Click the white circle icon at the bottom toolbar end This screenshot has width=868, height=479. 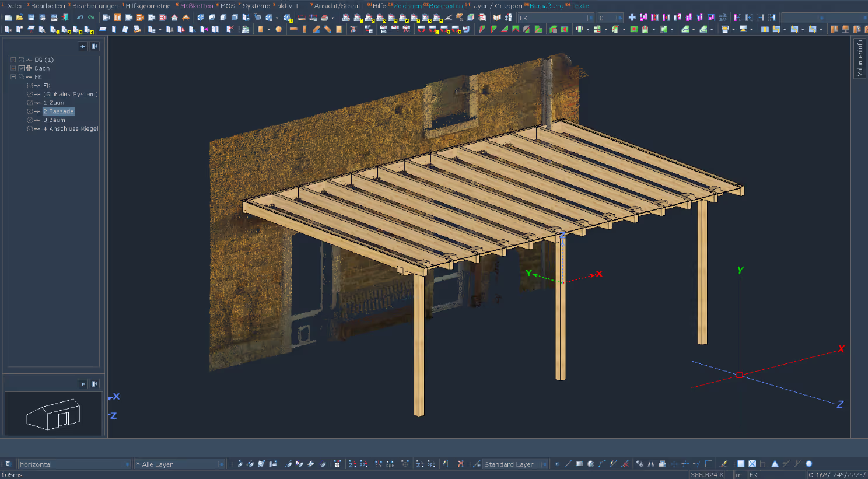(809, 464)
